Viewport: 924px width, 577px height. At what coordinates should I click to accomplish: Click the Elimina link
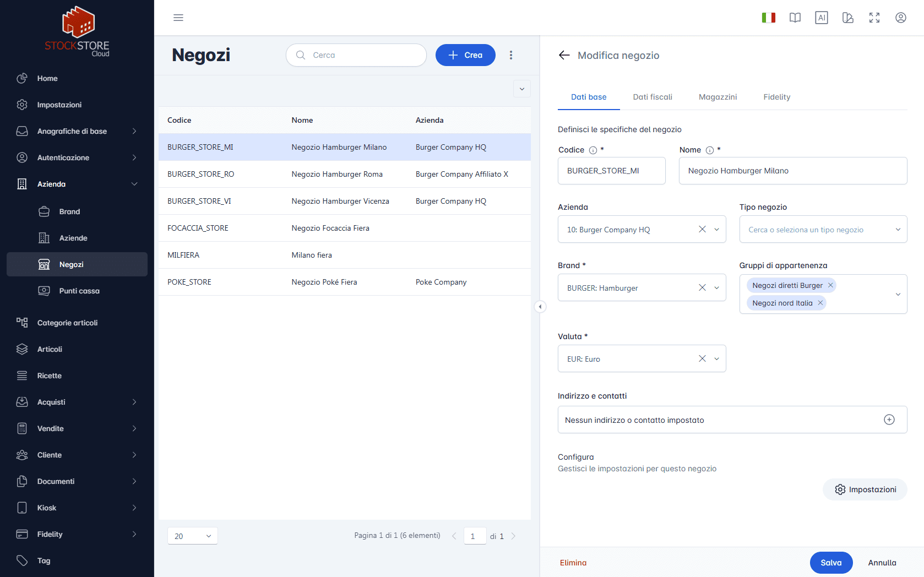point(573,563)
